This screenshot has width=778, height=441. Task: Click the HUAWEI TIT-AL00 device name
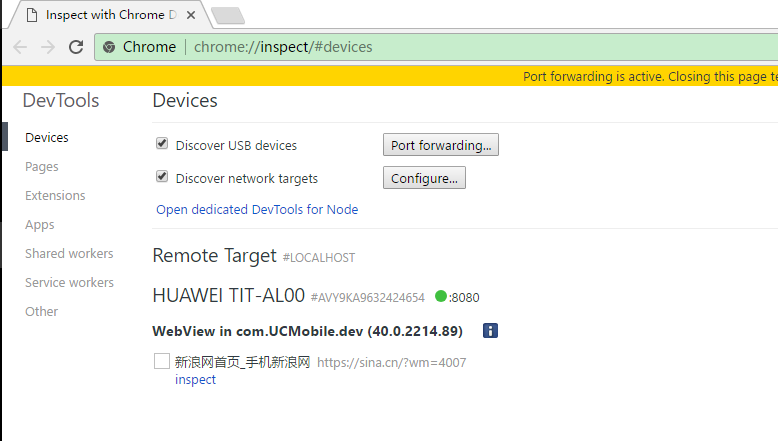point(229,296)
